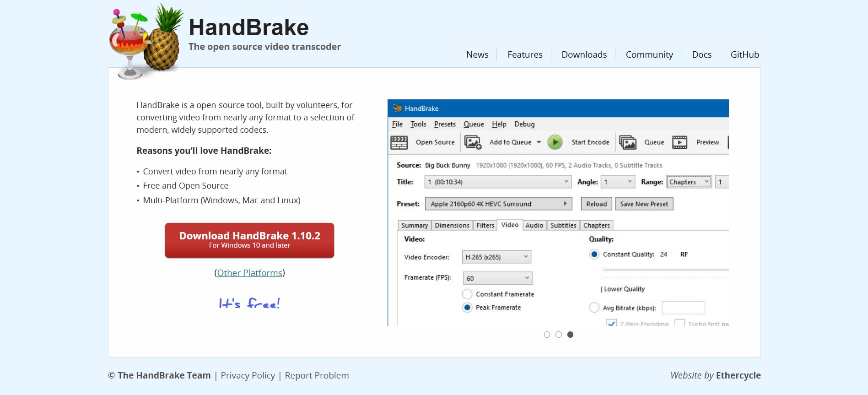Open the GitHub navigation link
This screenshot has height=395, width=868.
744,54
